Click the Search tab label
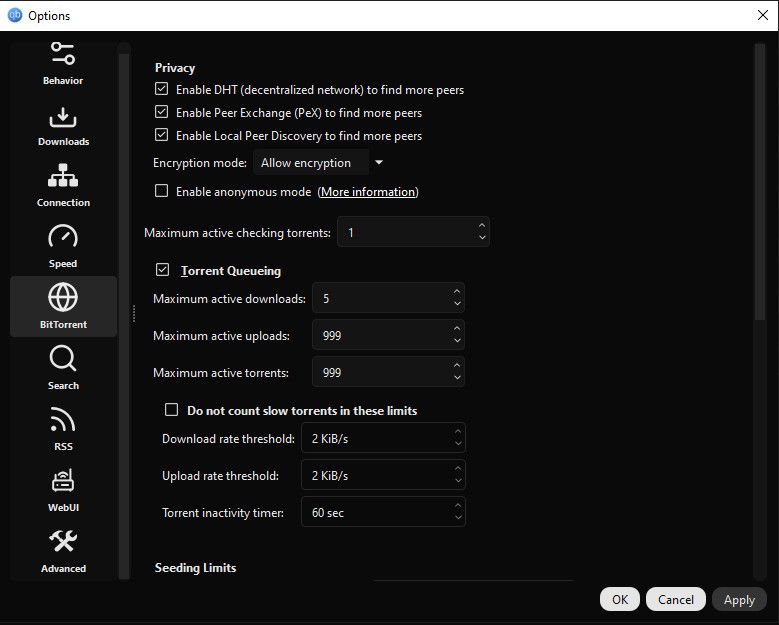Viewport: 779px width, 625px height. 63,386
